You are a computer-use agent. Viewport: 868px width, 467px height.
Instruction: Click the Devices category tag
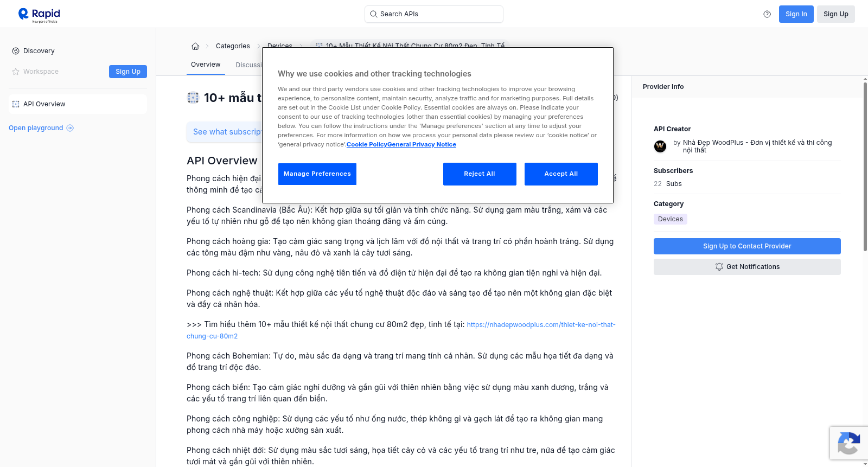click(x=671, y=219)
